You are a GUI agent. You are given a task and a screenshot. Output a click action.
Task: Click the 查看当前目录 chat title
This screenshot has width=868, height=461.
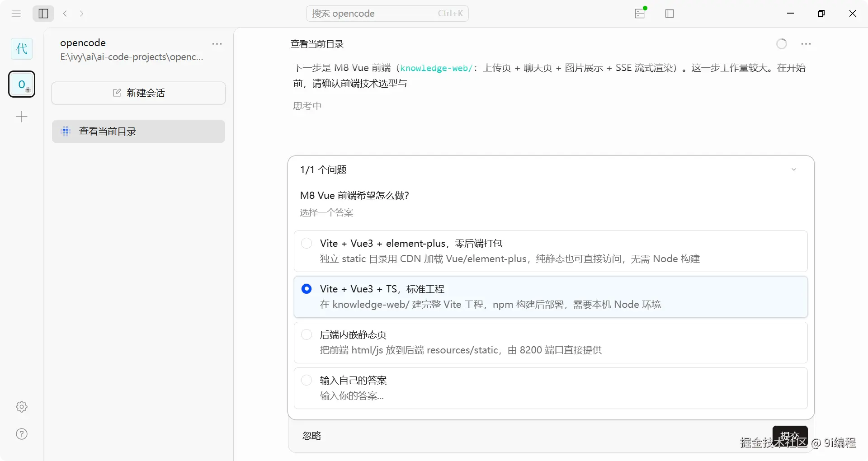coord(317,44)
